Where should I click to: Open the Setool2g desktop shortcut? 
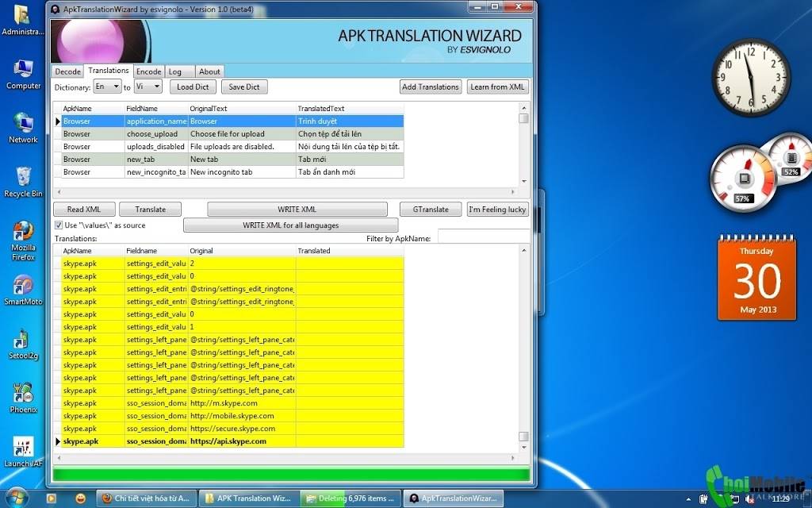pyautogui.click(x=23, y=344)
